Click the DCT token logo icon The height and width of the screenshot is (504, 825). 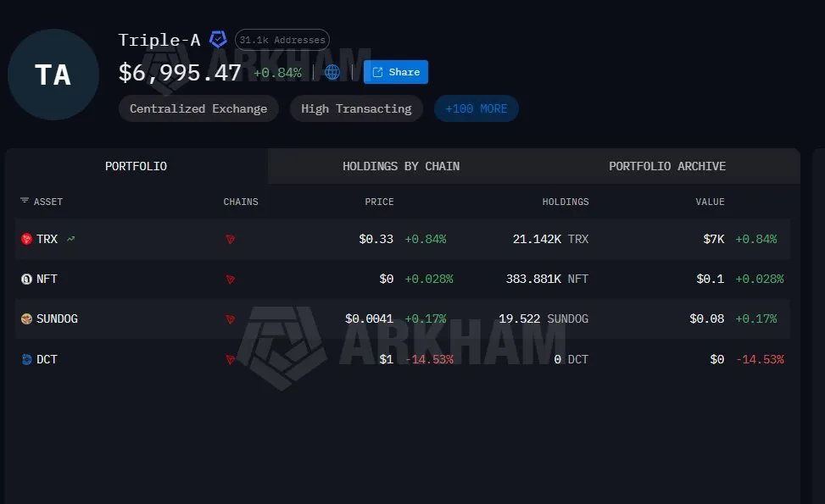coord(26,359)
